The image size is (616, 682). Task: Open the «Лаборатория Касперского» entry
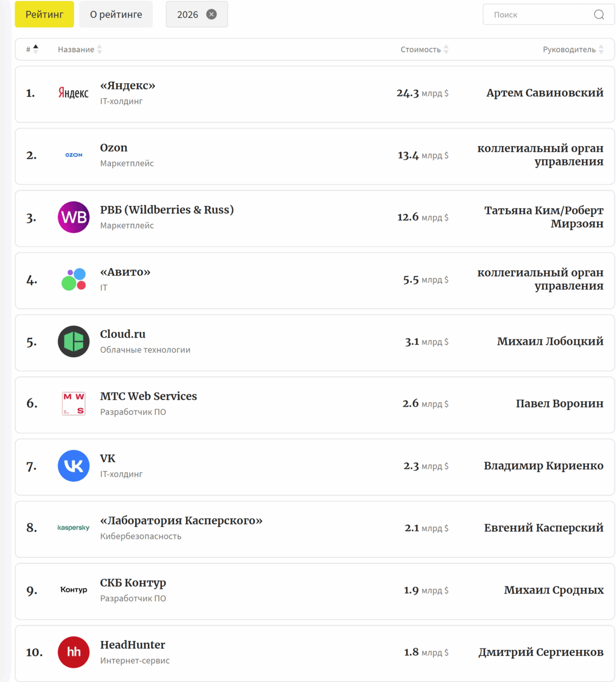pos(181,521)
